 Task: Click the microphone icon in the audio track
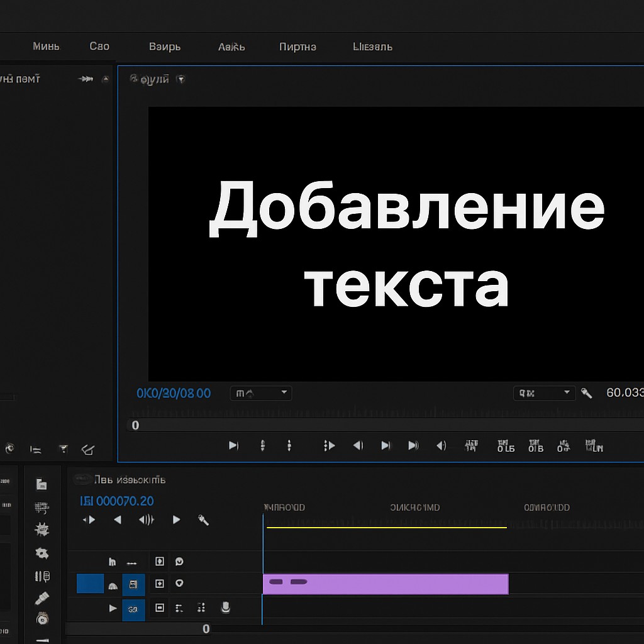[225, 608]
